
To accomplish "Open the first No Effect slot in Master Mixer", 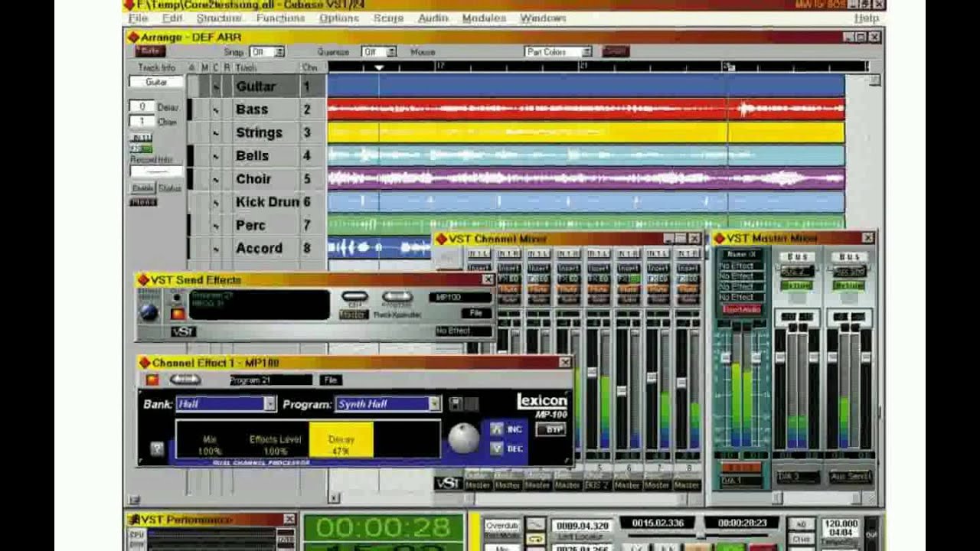I will pyautogui.click(x=740, y=266).
